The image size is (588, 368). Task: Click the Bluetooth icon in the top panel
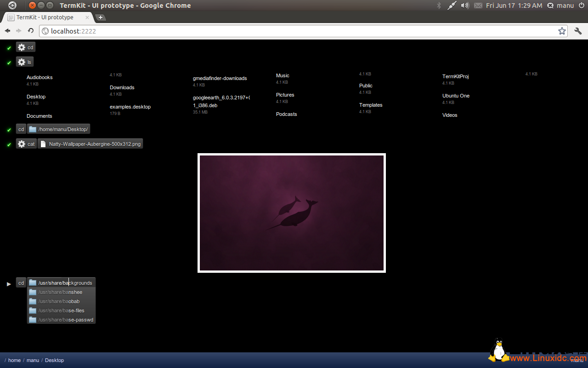click(439, 6)
